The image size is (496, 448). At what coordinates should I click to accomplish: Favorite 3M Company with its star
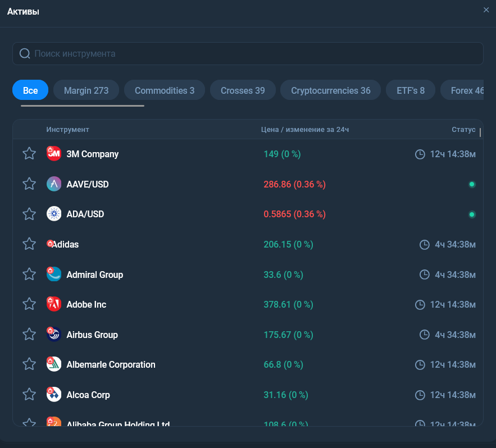(29, 154)
